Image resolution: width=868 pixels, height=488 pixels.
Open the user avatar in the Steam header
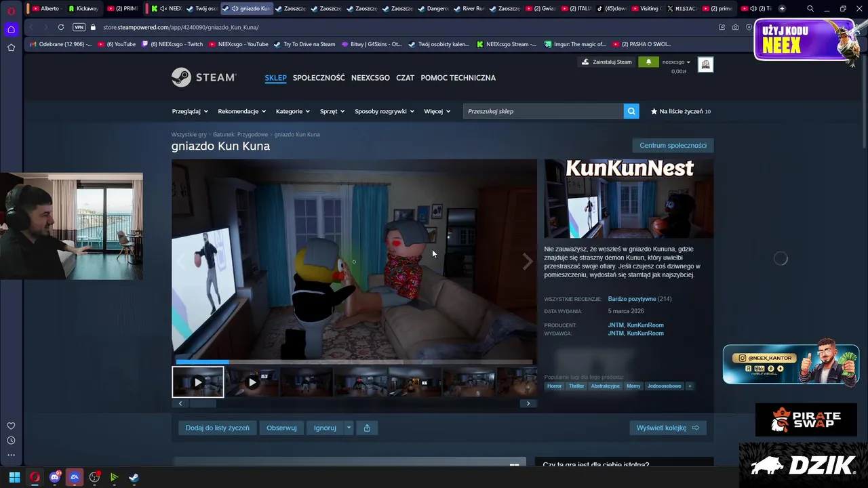click(x=705, y=64)
